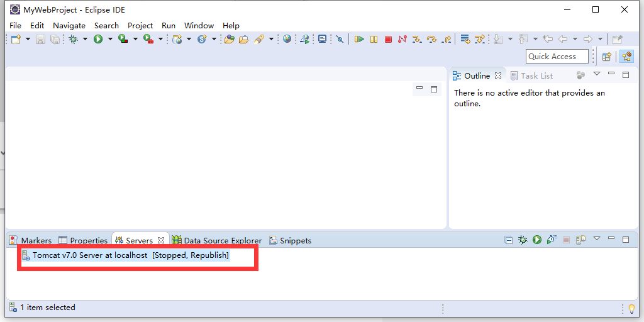The height and width of the screenshot is (322, 644).
Task: Click in the Quick Access search field
Action: pyautogui.click(x=557, y=57)
